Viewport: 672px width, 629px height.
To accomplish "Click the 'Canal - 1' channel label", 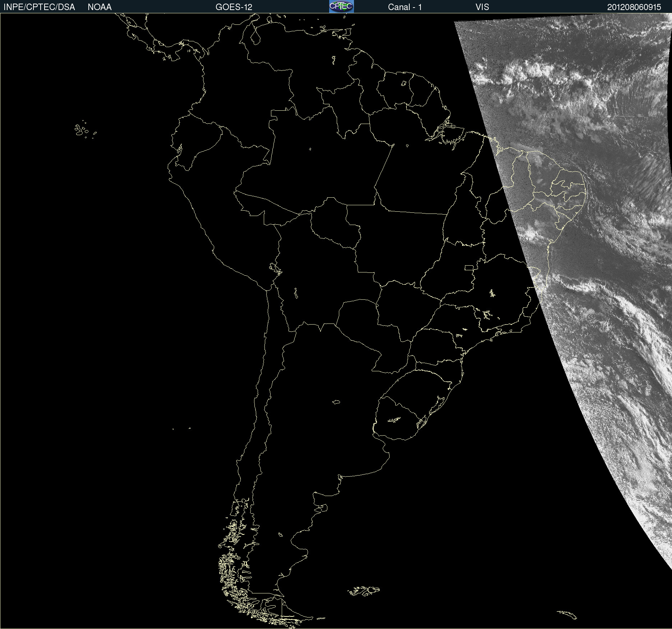I will point(405,7).
